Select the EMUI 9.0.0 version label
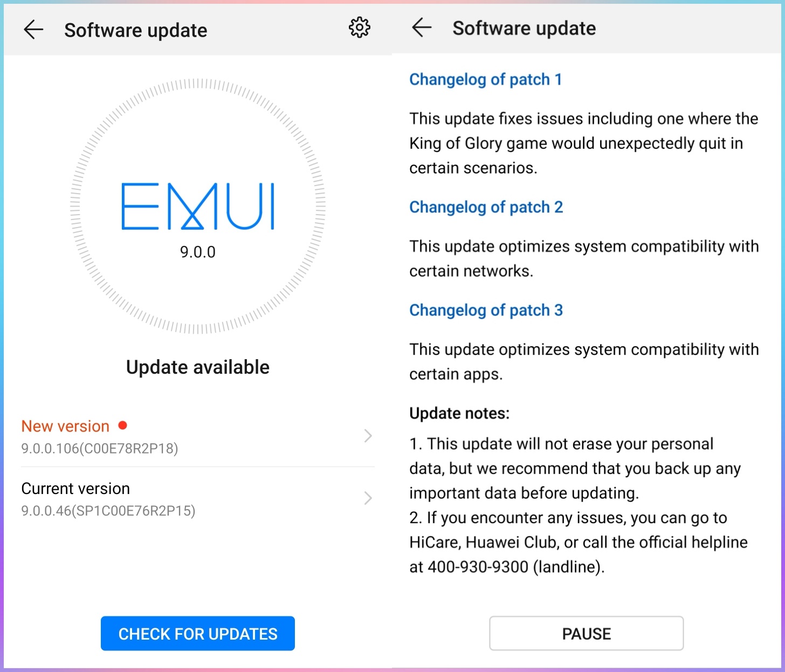This screenshot has height=672, width=785. [x=198, y=251]
